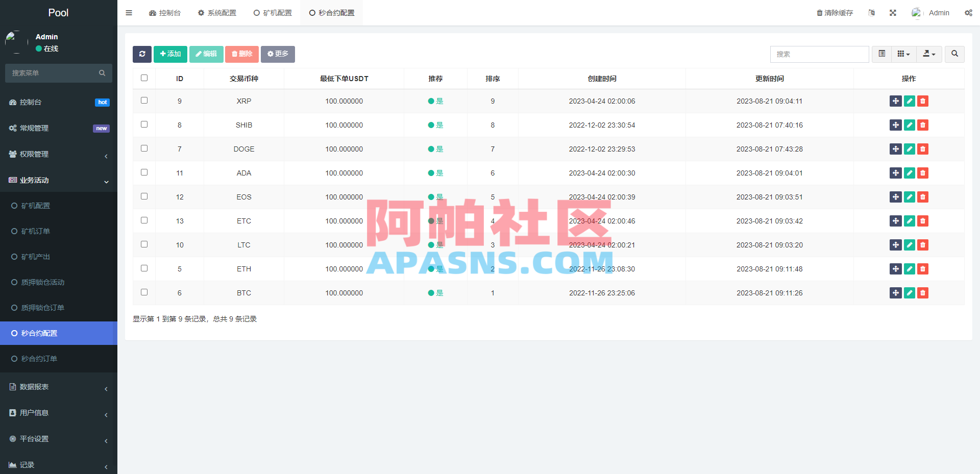Viewport: 980px width, 474px height.
Task: Click the move icon on the XRP row
Action: point(896,101)
